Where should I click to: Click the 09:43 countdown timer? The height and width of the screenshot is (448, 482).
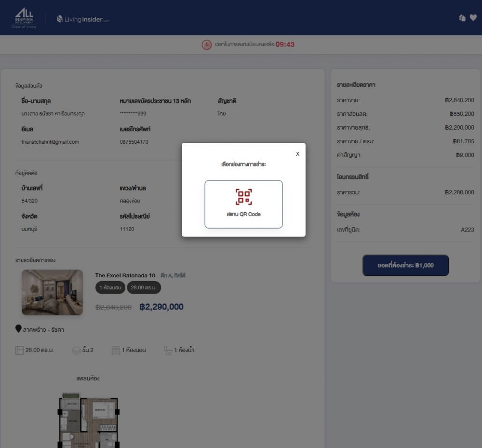pyautogui.click(x=285, y=45)
